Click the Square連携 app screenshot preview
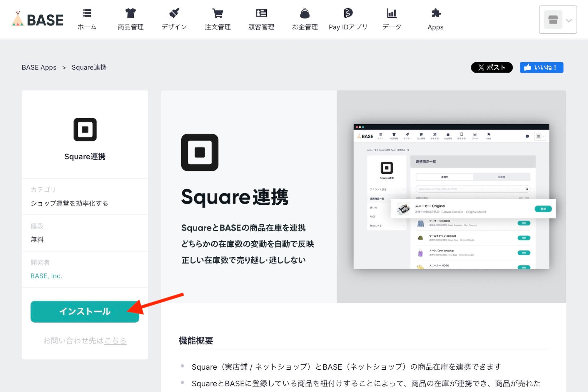The width and height of the screenshot is (588, 392). tap(451, 196)
